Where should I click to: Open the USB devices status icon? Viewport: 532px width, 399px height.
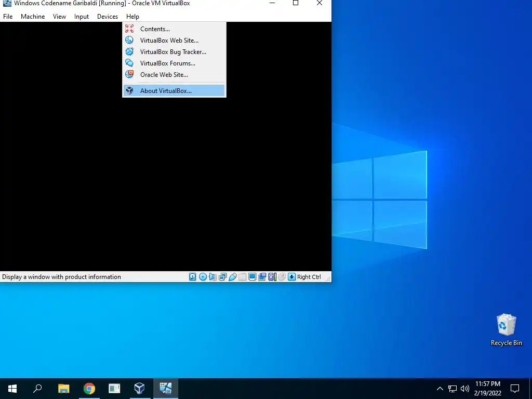click(233, 277)
